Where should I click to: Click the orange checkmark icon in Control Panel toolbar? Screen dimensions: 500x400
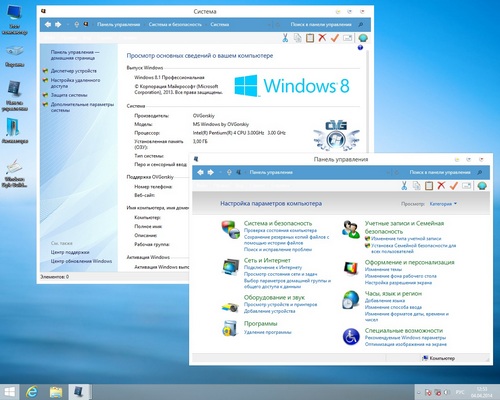tap(453, 185)
